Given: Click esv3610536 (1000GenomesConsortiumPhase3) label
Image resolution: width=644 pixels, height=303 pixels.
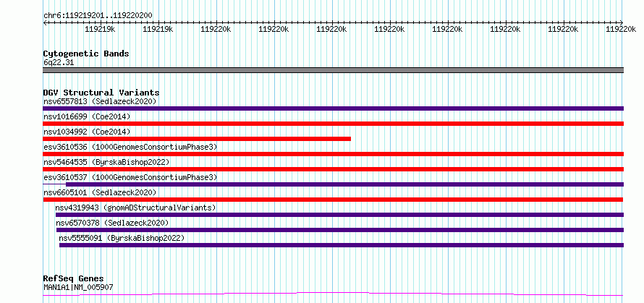Looking at the screenshot, I should (130, 147).
